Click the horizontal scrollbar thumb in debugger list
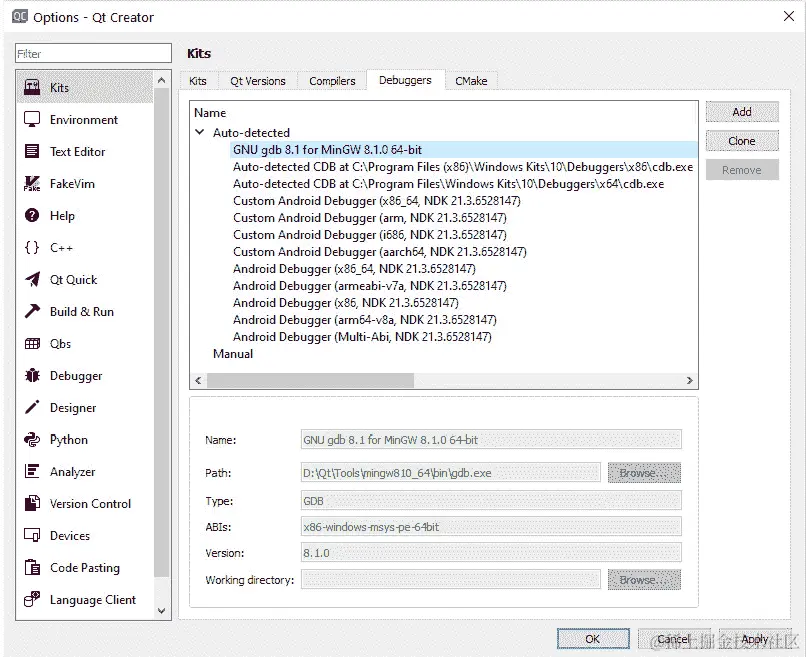 pyautogui.click(x=310, y=380)
